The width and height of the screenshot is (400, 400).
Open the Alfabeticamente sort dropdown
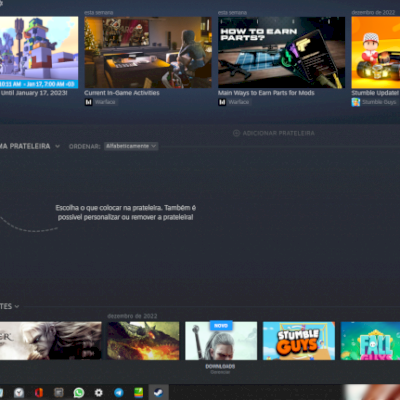click(x=131, y=146)
